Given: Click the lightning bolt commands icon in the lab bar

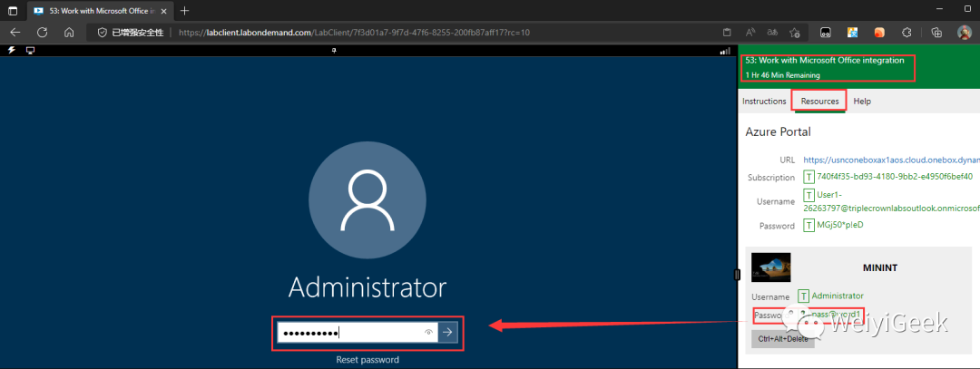Looking at the screenshot, I should (x=11, y=50).
